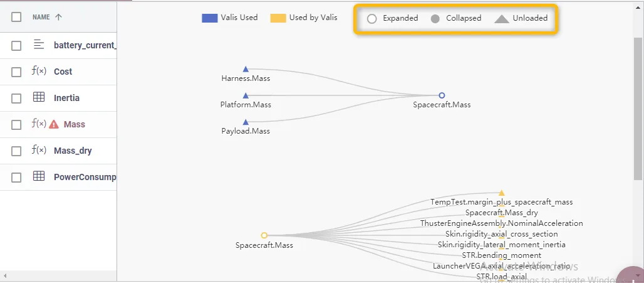The height and width of the screenshot is (283, 644).
Task: Click the function icon beside Mass_dry
Action: point(39,151)
